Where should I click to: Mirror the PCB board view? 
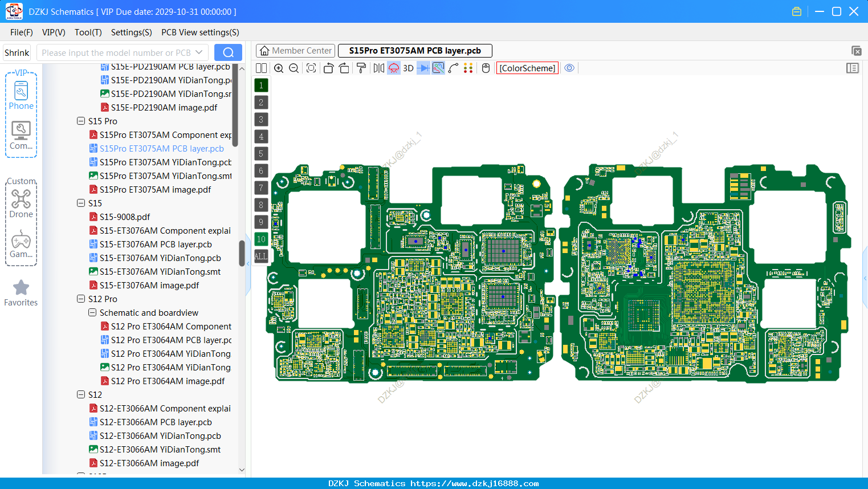coord(379,68)
